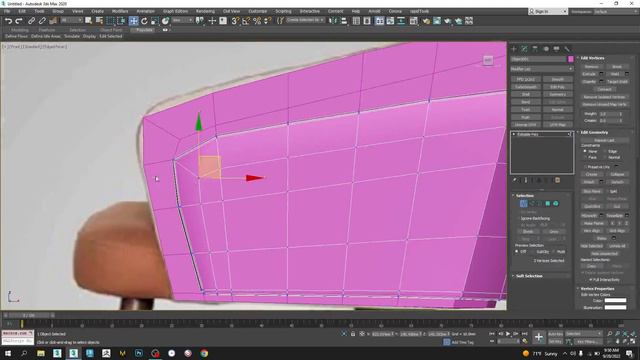640x360 pixels.
Task: Click the vertex Illumination swatch
Action: pyautogui.click(x=615, y=307)
